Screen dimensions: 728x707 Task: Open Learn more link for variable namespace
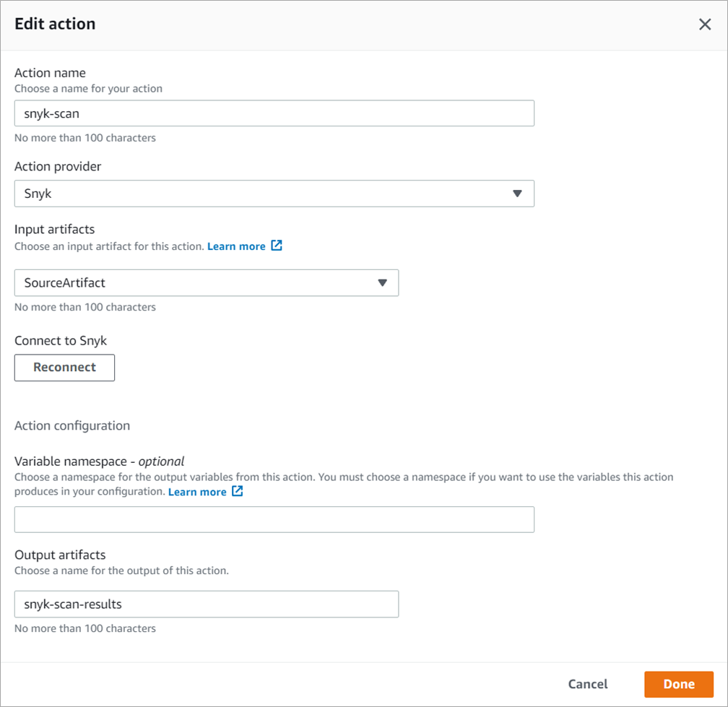pyautogui.click(x=197, y=492)
